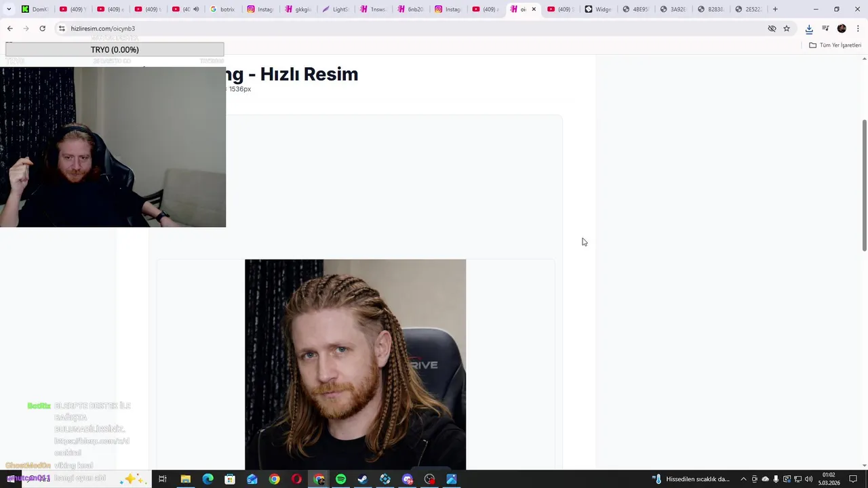This screenshot has height=488, width=868.
Task: Close the active hizliresim tab
Action: (534, 9)
